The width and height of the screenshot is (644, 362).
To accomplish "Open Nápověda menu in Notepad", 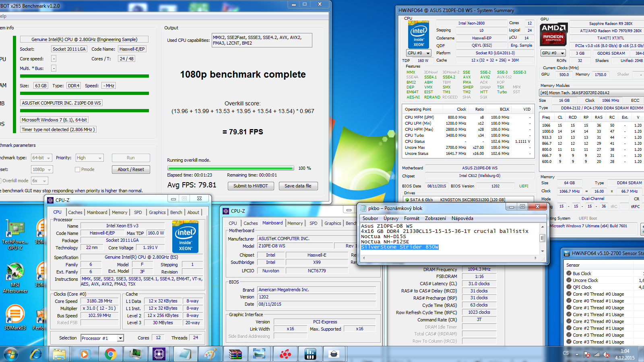I will [462, 218].
